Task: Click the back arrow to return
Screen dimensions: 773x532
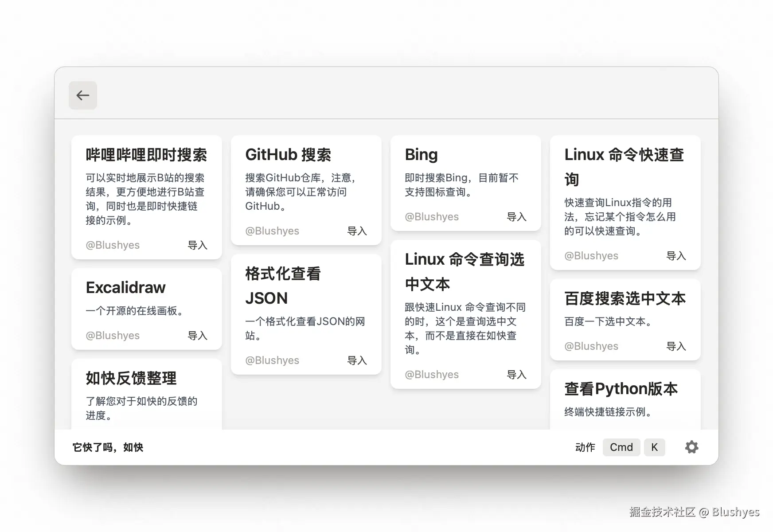Action: [83, 95]
